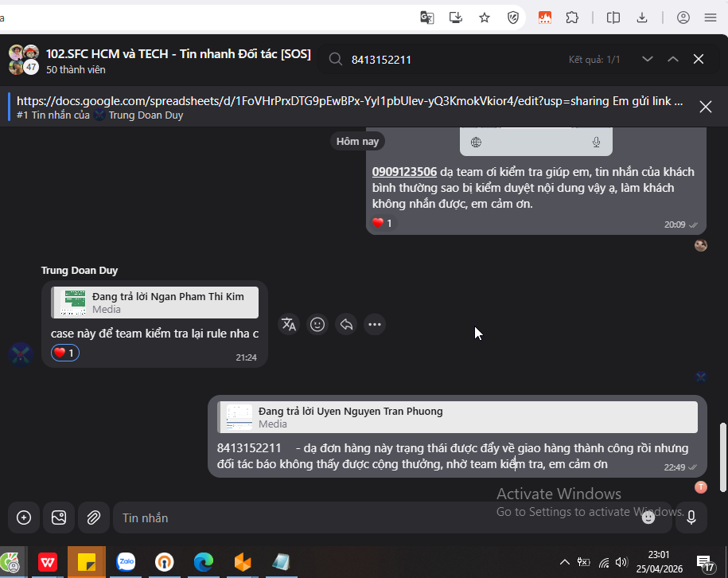Open Microsoft Edge from the taskbar
The width and height of the screenshot is (728, 578).
204,562
